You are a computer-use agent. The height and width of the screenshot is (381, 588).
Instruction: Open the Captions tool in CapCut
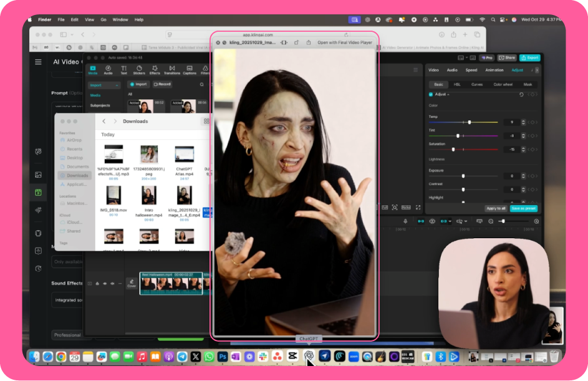coord(190,70)
